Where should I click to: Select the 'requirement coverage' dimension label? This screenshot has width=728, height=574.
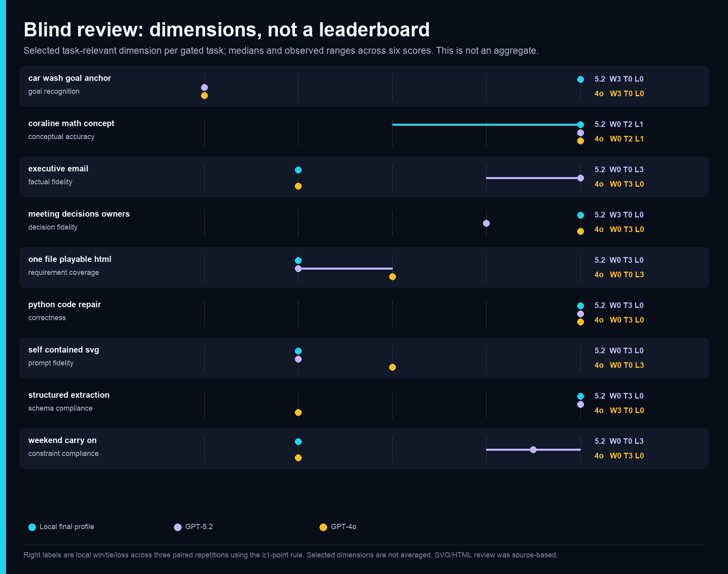[63, 272]
